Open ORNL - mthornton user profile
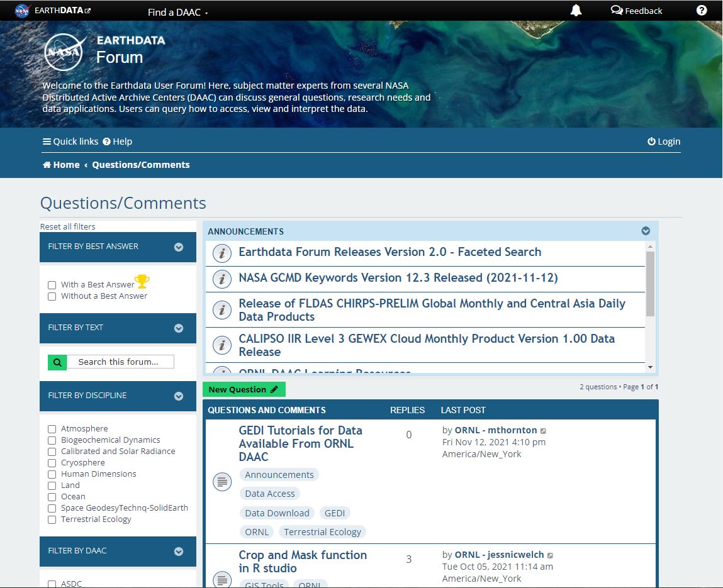This screenshot has height=588, width=723. 496,430
